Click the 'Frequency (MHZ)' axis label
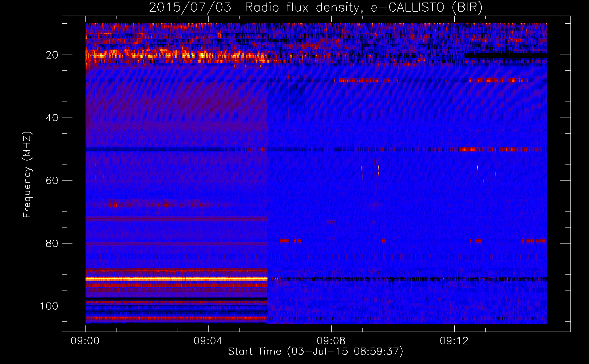589x364 pixels. [x=27, y=174]
